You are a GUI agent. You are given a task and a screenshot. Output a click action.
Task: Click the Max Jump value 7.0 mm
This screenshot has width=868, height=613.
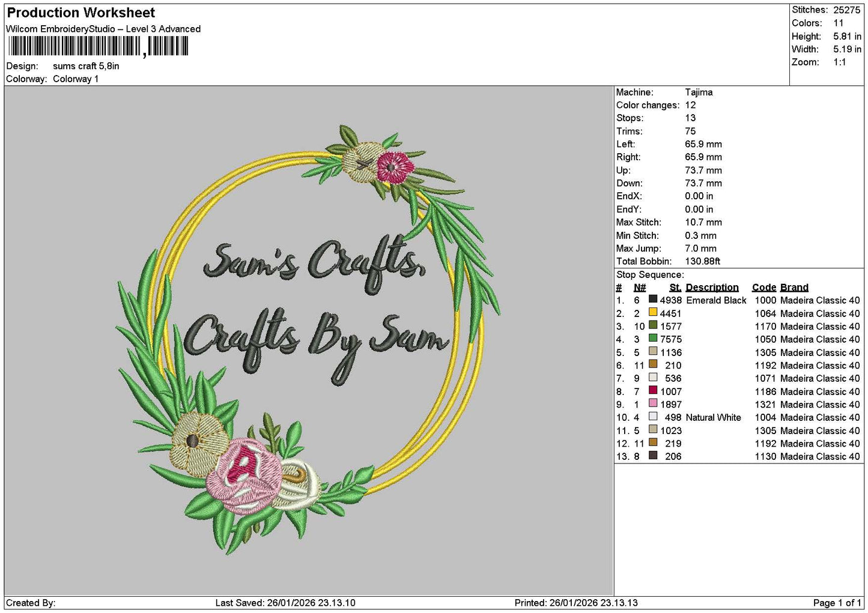point(700,248)
